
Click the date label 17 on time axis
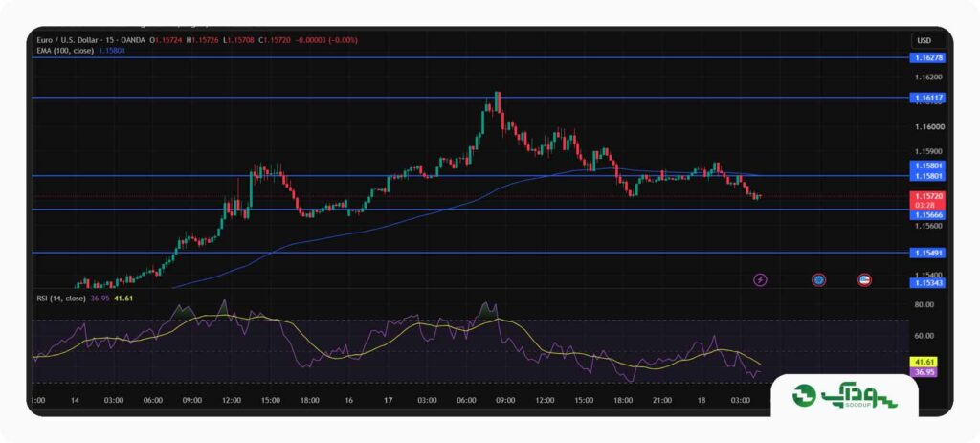388,400
